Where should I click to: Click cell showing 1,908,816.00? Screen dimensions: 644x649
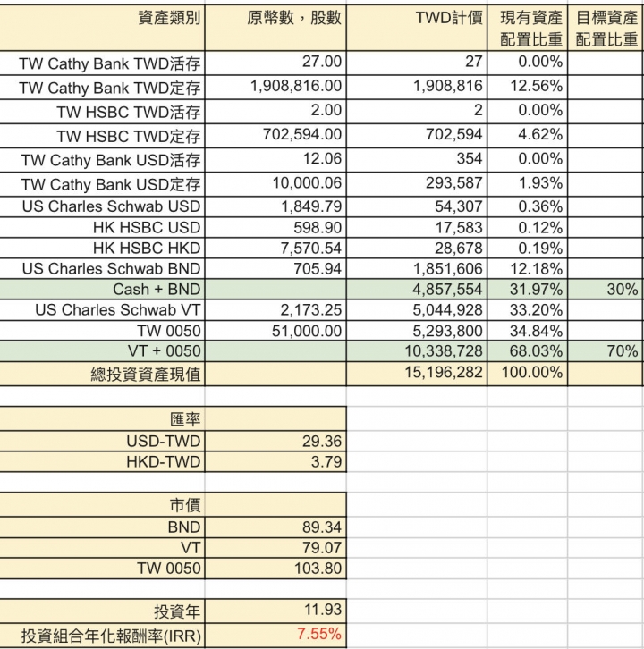coord(275,88)
